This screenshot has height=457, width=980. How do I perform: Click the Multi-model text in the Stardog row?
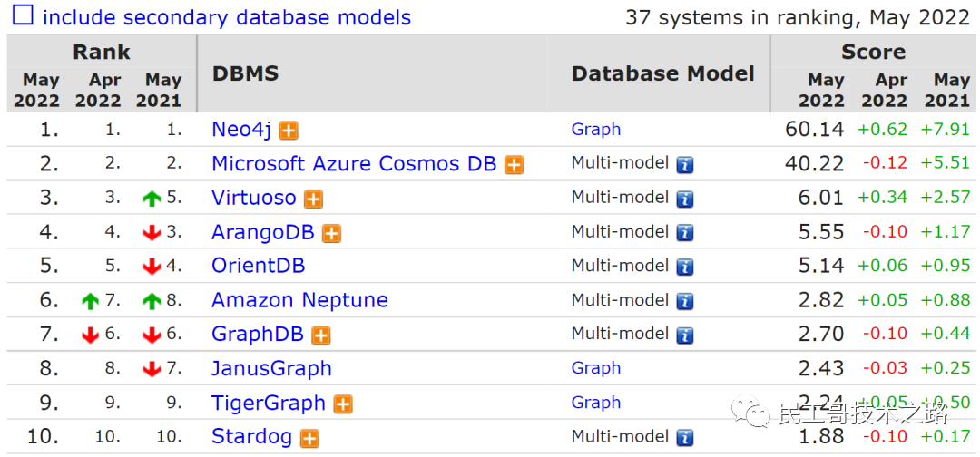click(620, 437)
